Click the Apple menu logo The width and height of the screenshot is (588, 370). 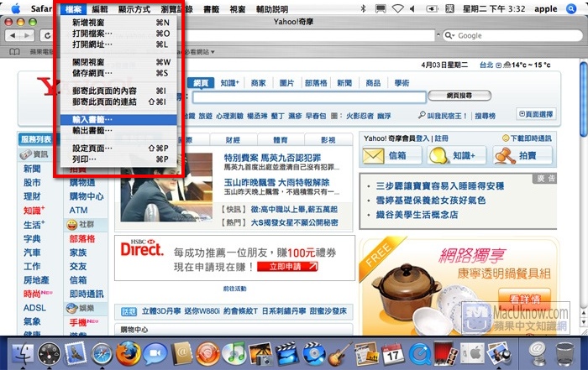tap(16, 8)
